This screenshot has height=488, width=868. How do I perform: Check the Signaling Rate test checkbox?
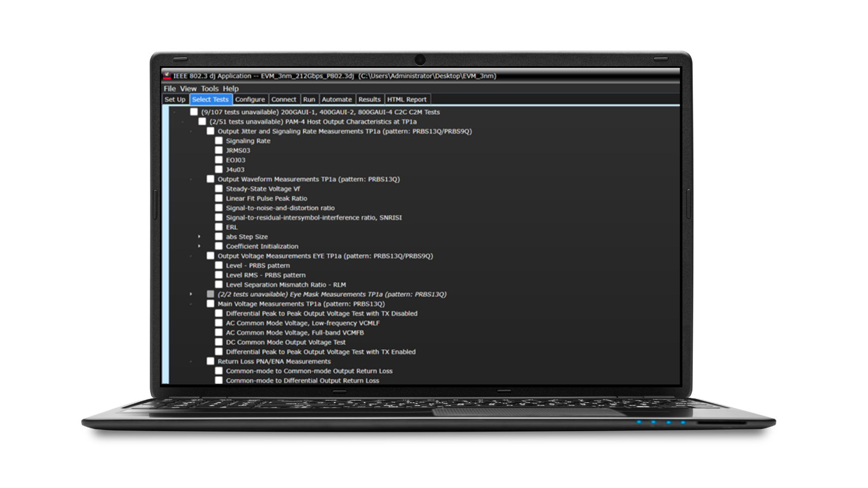click(x=219, y=140)
